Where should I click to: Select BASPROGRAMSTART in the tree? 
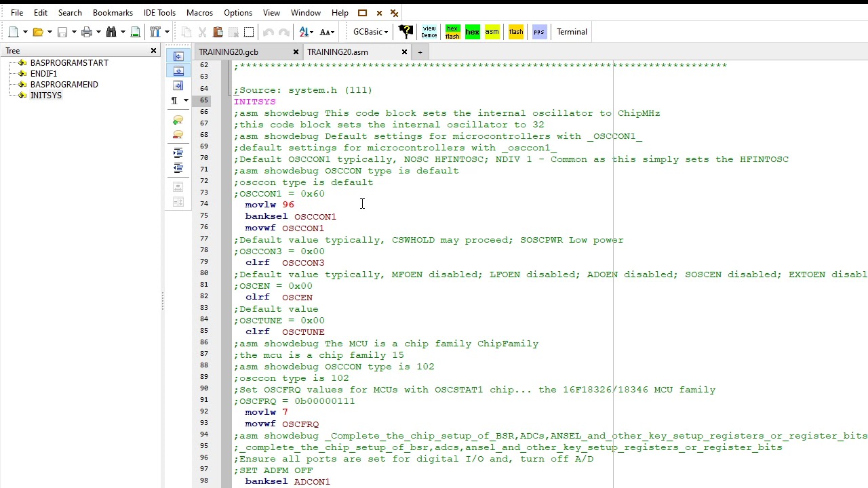69,63
